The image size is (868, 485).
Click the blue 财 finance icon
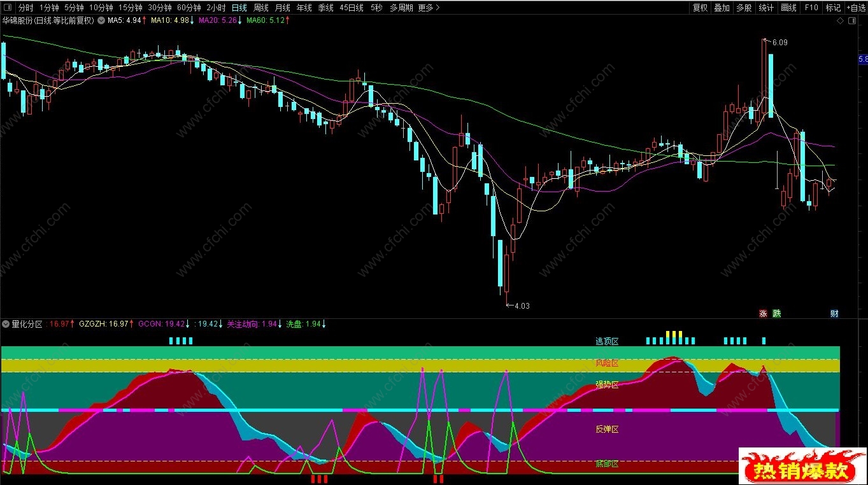(x=834, y=313)
